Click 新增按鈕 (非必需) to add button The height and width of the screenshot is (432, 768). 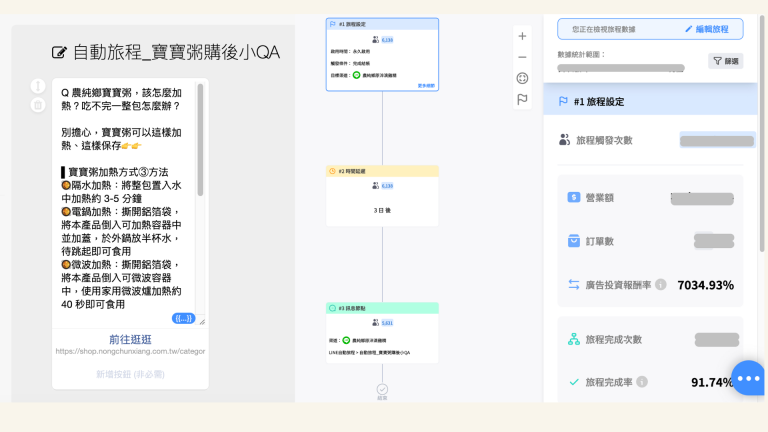[x=130, y=373]
